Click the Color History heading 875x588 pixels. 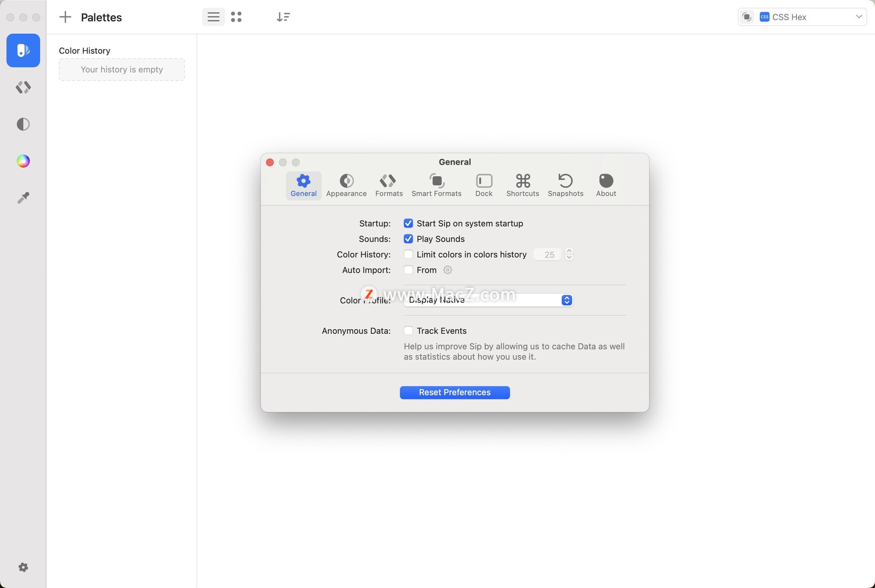pyautogui.click(x=84, y=51)
